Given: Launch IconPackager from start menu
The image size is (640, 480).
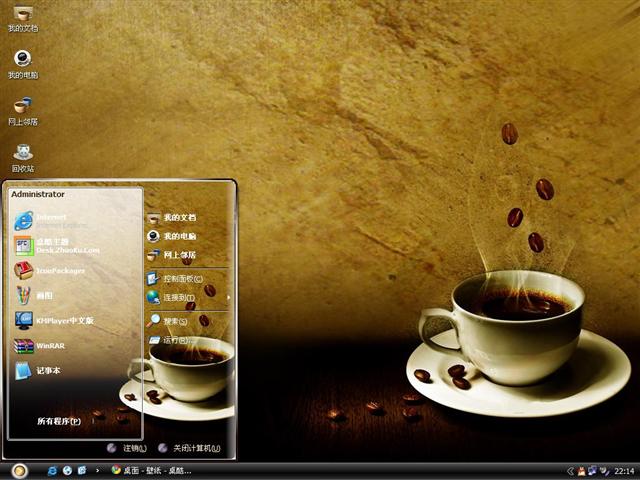Looking at the screenshot, I should 76,271.
